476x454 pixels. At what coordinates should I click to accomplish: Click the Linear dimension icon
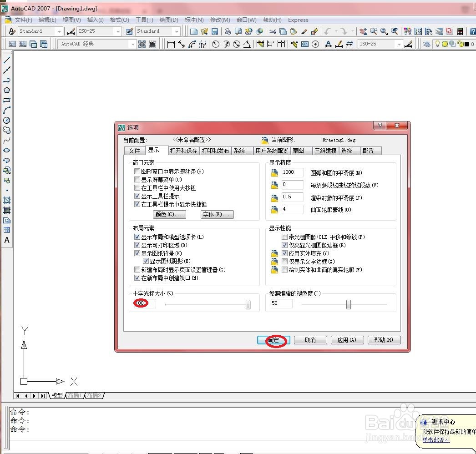(x=171, y=44)
